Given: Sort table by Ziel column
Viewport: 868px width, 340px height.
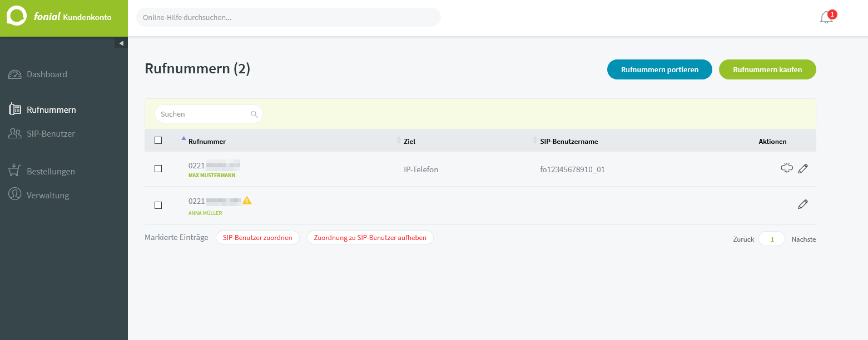Looking at the screenshot, I should 409,142.
